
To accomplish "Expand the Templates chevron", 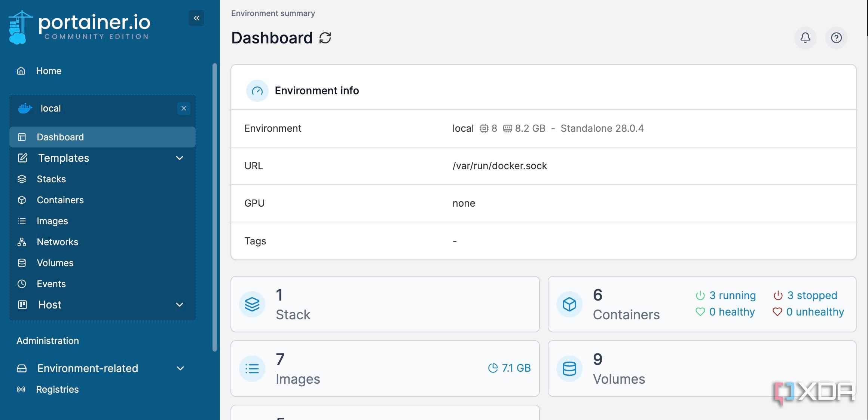I will click(180, 158).
